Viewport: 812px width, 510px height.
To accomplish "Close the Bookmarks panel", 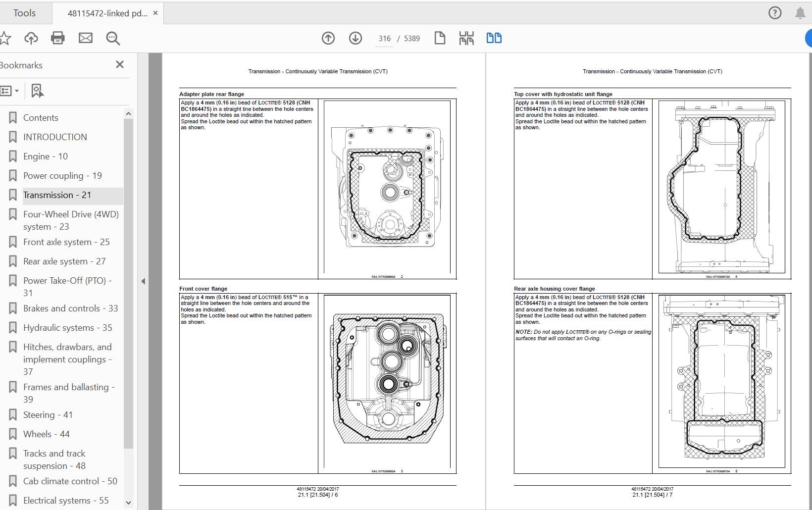I will coord(120,64).
